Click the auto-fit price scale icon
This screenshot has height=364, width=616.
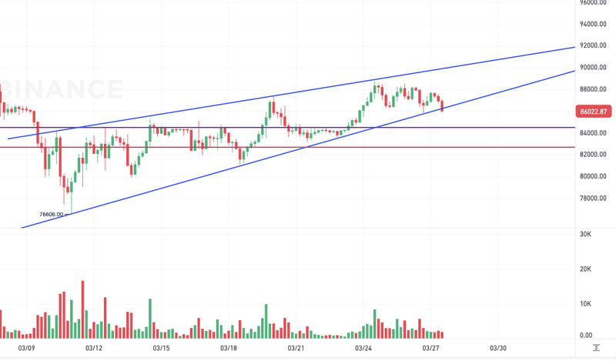(597, 349)
